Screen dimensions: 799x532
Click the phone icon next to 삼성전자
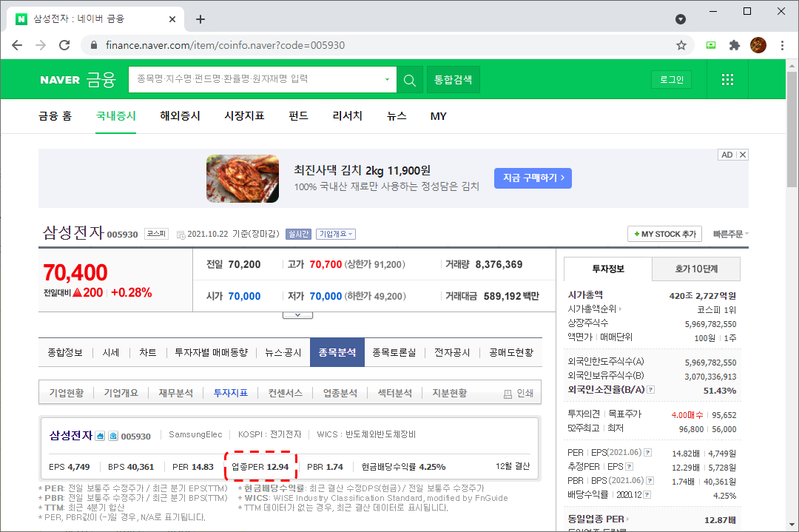coord(113,437)
